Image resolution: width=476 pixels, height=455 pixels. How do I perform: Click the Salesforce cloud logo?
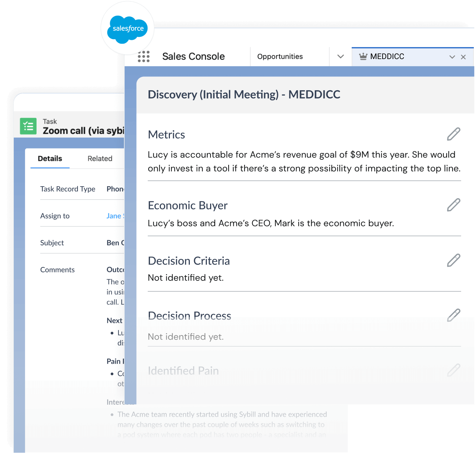tap(128, 29)
